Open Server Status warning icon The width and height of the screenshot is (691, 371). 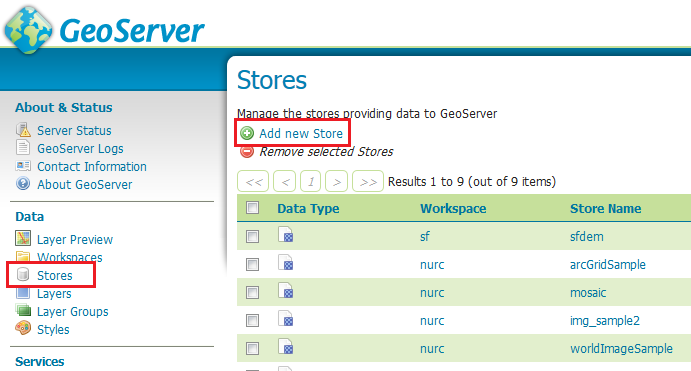23,130
